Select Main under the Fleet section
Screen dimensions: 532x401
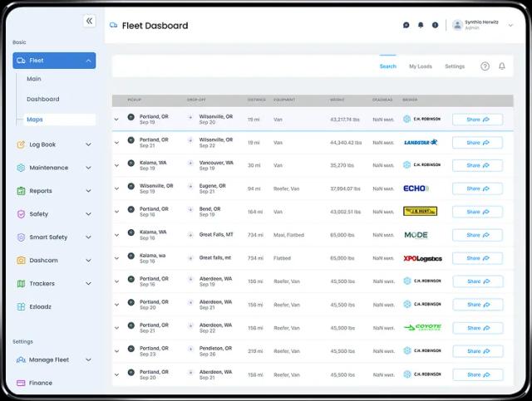click(34, 79)
